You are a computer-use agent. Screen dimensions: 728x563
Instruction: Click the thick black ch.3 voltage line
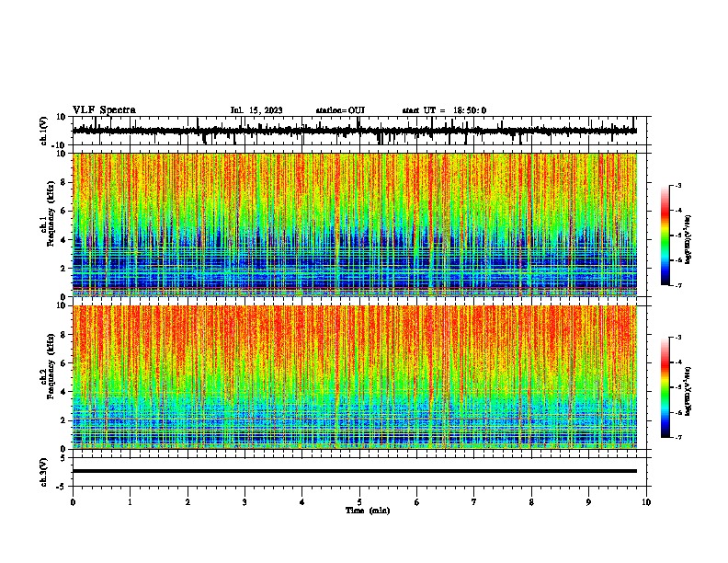(x=355, y=471)
